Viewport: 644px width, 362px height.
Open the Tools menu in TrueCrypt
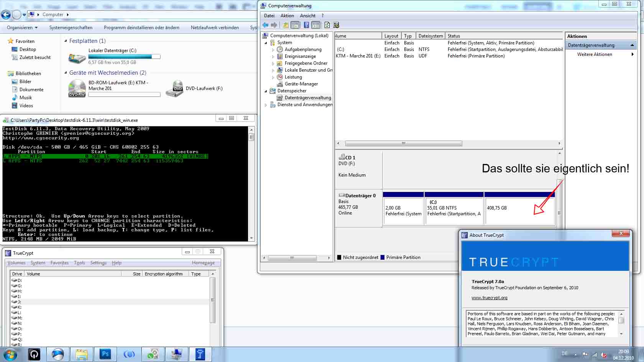point(79,263)
